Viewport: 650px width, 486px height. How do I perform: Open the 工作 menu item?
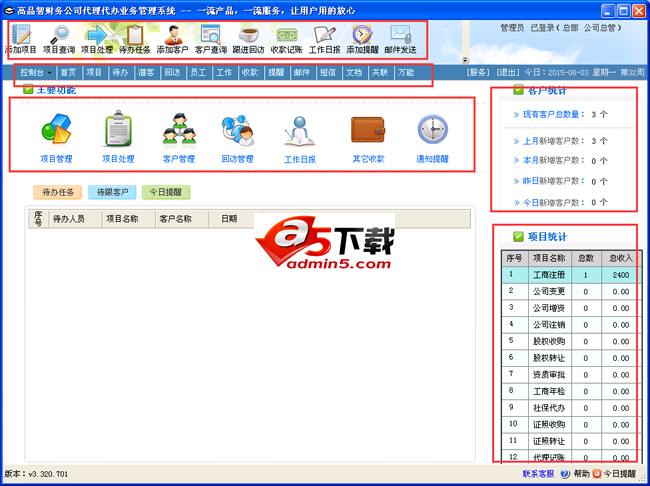[224, 73]
